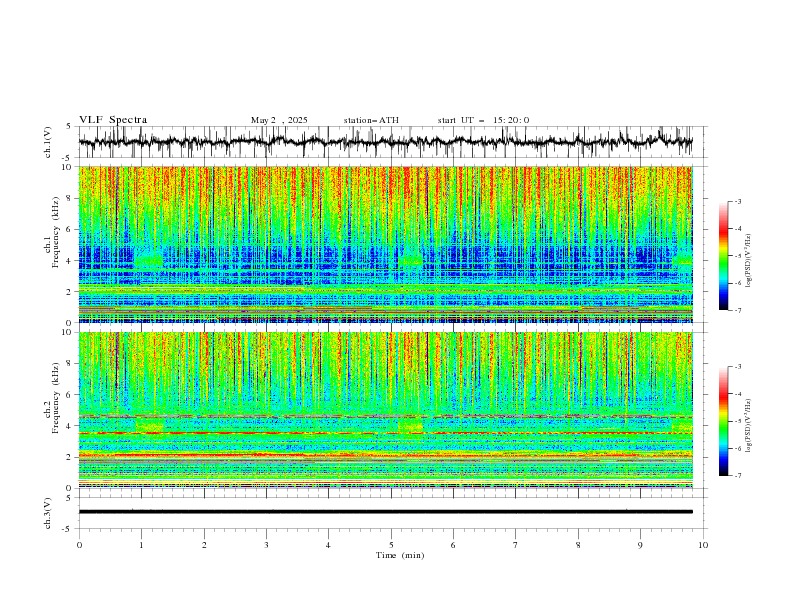Viewport: 792px width, 612px height.
Task: Click time axis tick label '1'
Action: tap(141, 545)
